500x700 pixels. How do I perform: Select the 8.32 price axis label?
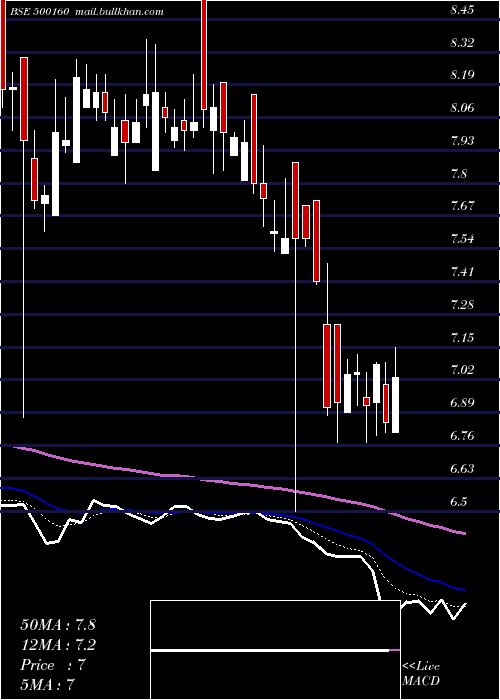[462, 43]
